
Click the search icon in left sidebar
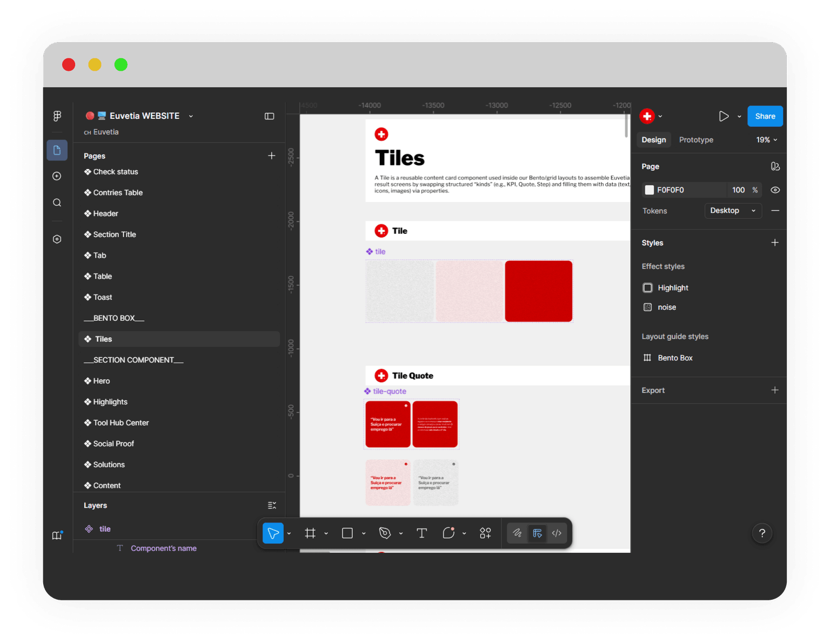[57, 203]
